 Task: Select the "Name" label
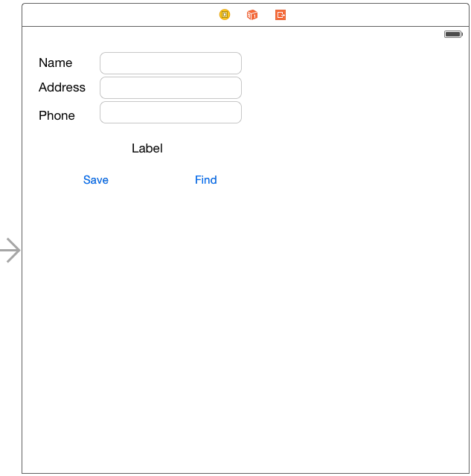tap(56, 62)
